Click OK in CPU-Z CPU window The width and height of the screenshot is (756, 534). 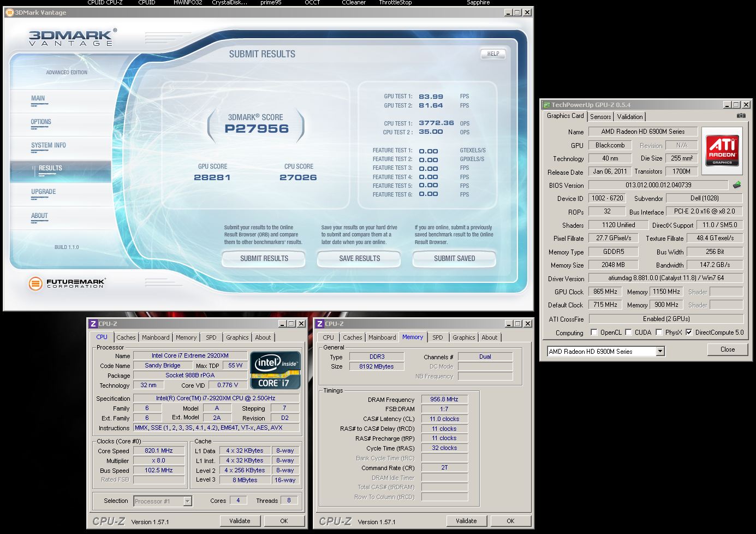click(x=284, y=521)
